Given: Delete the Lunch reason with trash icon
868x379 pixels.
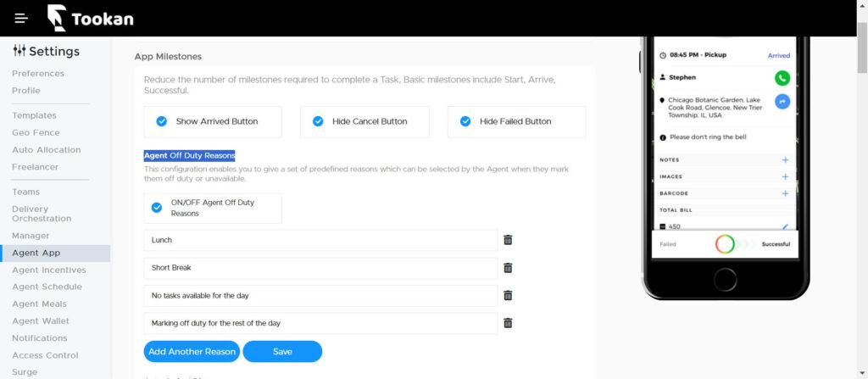Looking at the screenshot, I should tap(508, 240).
